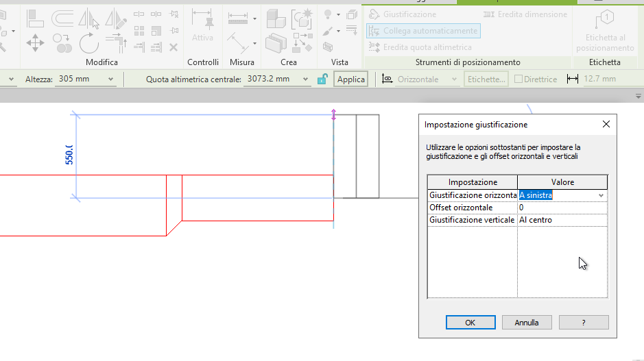Choose Mirror - Pick Axis tool
This screenshot has width=644, height=361.
tap(88, 19)
